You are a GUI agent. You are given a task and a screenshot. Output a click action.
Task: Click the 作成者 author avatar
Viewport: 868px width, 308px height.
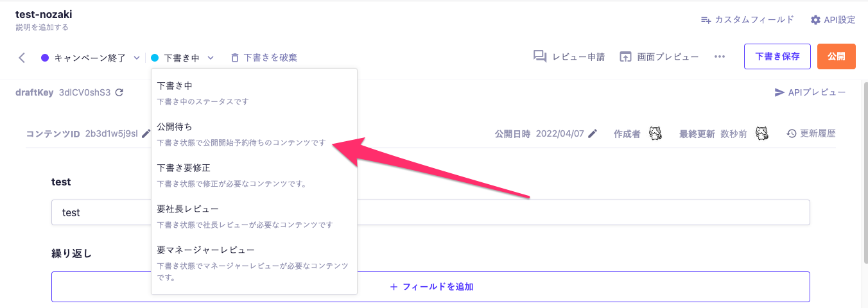tap(655, 133)
